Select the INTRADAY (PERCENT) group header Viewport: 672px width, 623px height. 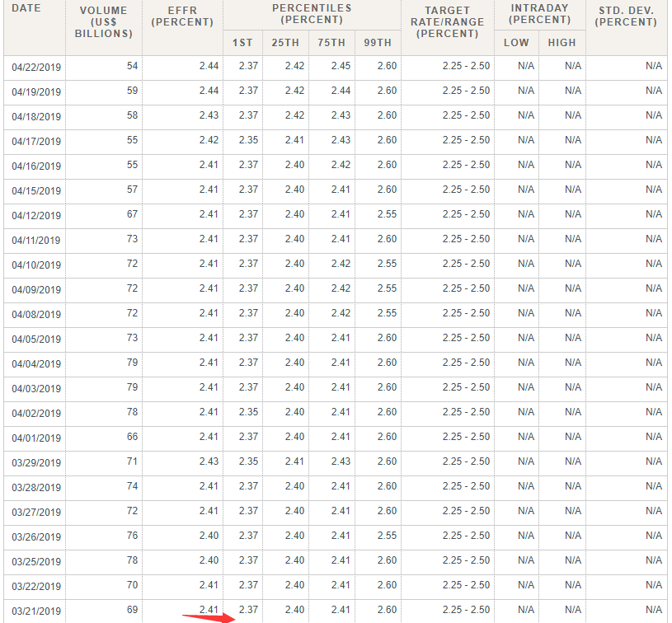tap(540, 13)
